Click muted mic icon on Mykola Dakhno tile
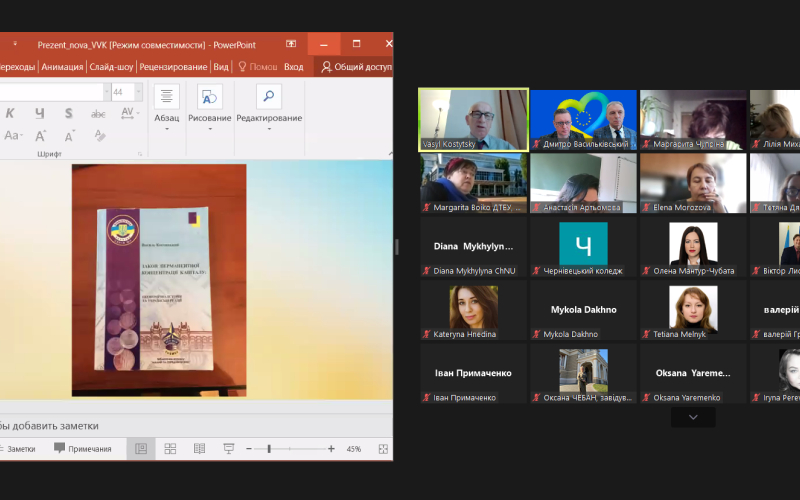Viewport: 800px width, 500px height. pos(536,335)
